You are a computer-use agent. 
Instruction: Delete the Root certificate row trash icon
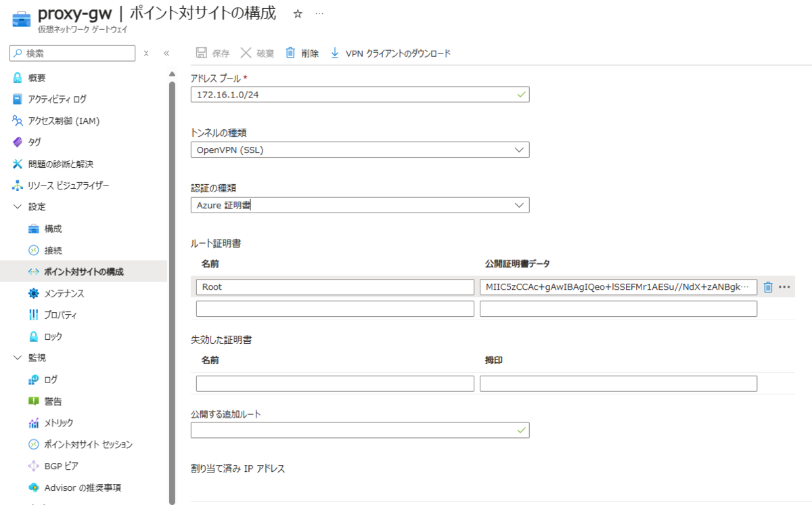click(x=768, y=287)
